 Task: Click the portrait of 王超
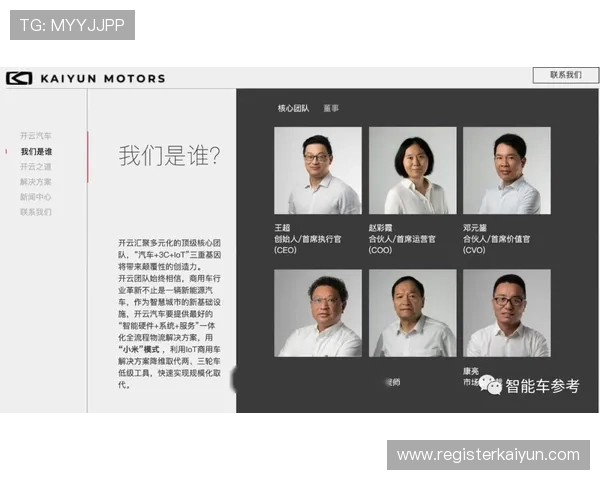coord(318,170)
